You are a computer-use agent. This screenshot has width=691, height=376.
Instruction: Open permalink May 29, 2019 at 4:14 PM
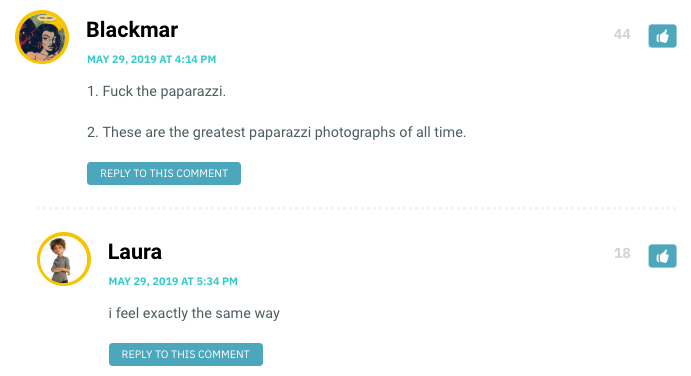152,60
